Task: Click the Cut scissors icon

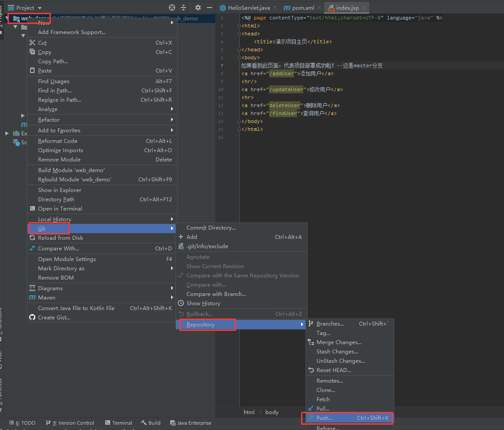Action: [32, 42]
